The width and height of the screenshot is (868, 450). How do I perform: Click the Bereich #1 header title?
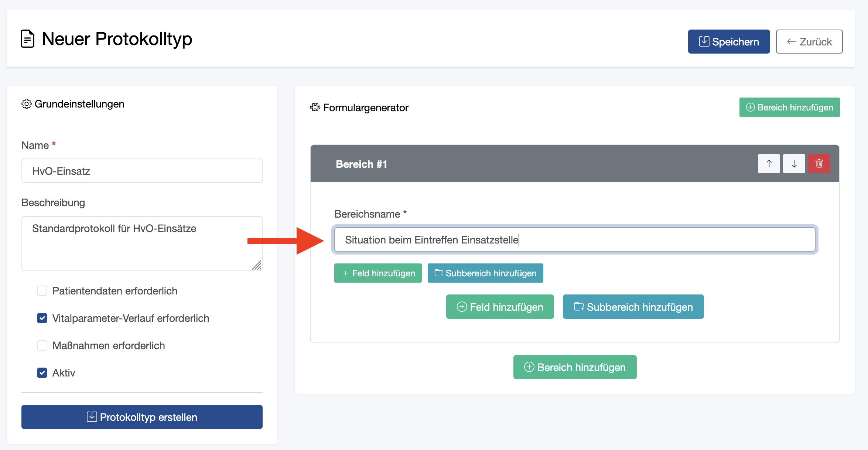(x=361, y=164)
